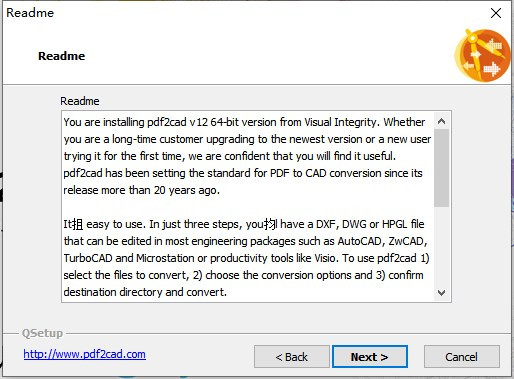
Task: Click the last line ending destination directory and convert
Action: (145, 292)
